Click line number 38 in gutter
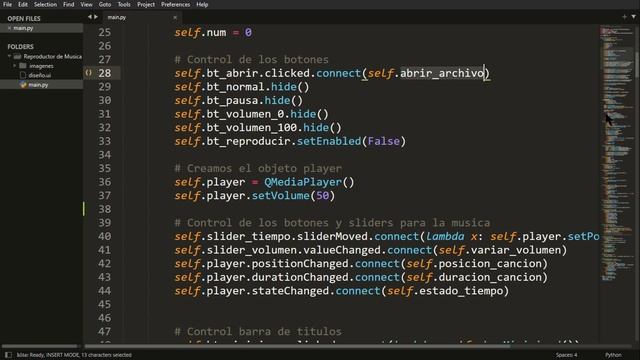 pyautogui.click(x=104, y=209)
